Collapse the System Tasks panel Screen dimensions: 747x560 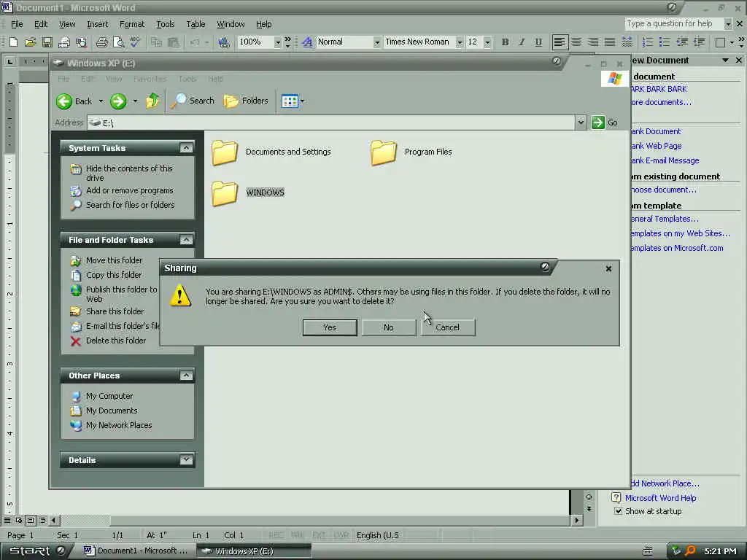tap(186, 147)
